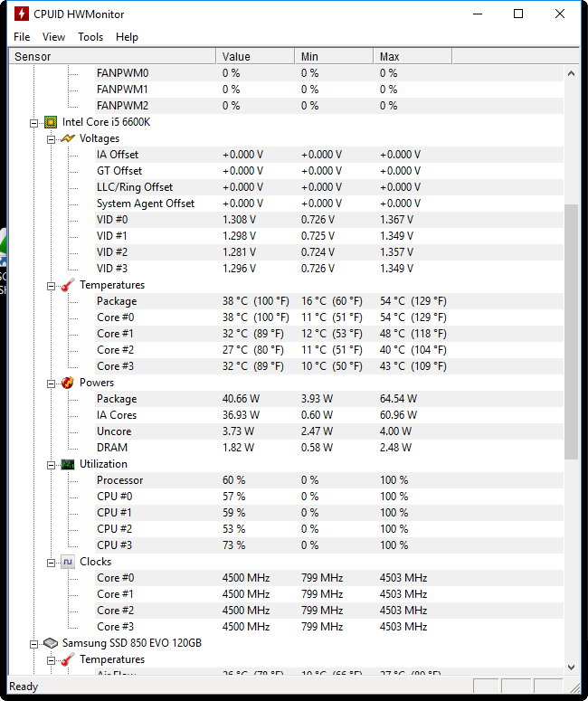The width and height of the screenshot is (588, 701).
Task: Select the LLC/Ring Offset row
Action: point(329,187)
